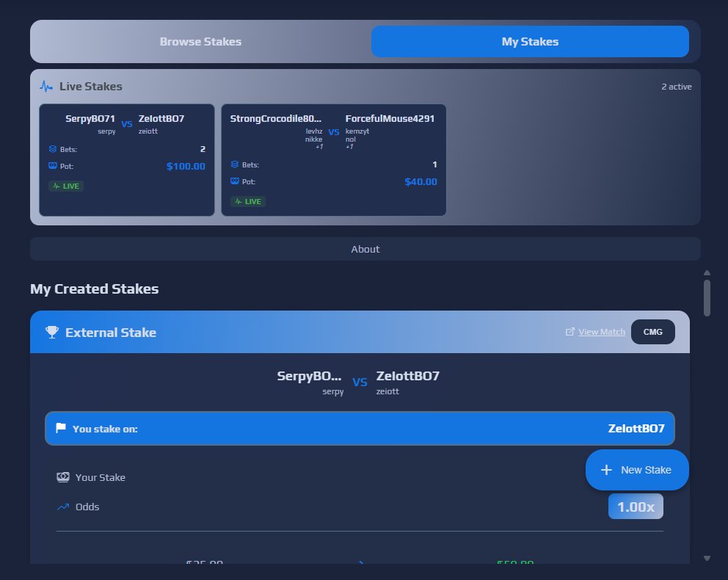Click the scrollbar down arrow

[707, 558]
